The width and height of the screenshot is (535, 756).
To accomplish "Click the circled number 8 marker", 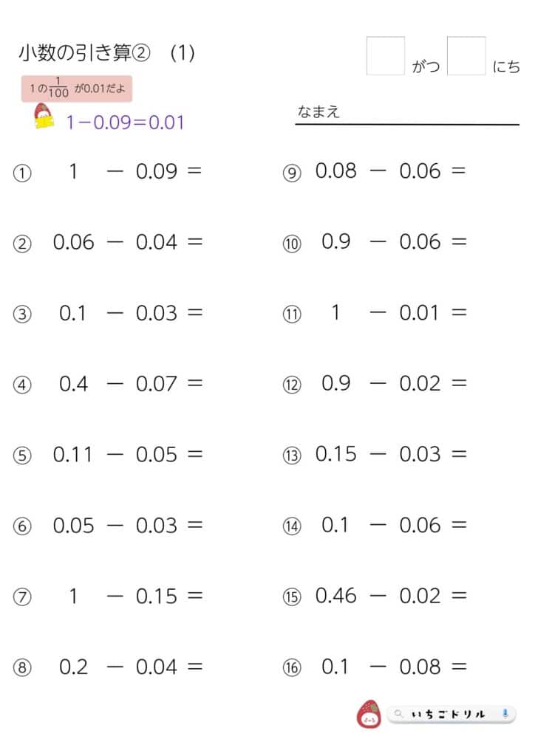I will [x=23, y=670].
